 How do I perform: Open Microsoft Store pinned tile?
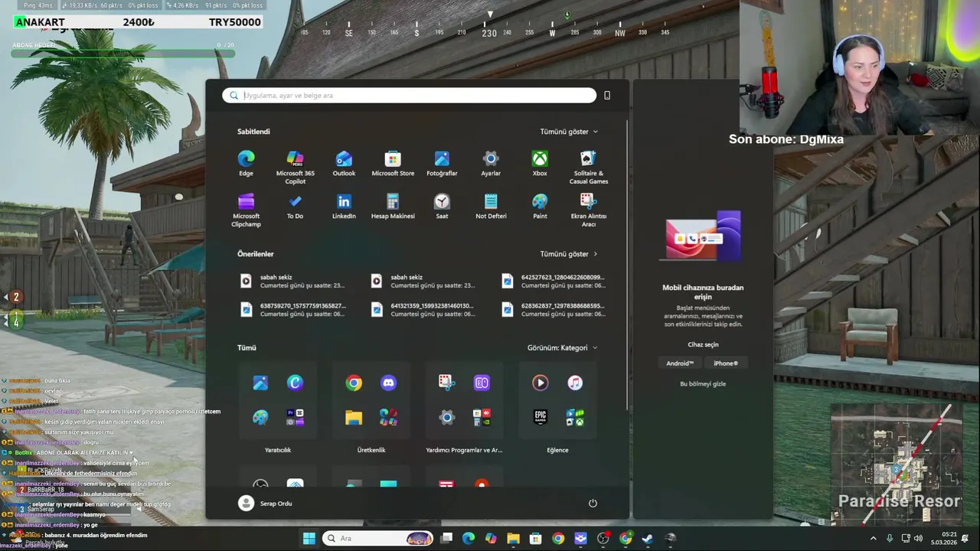click(393, 163)
